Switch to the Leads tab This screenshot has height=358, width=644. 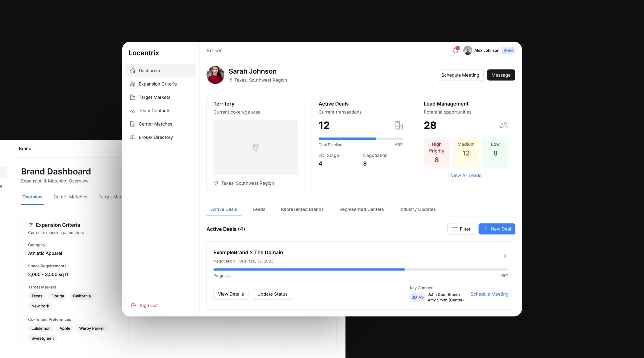(259, 209)
